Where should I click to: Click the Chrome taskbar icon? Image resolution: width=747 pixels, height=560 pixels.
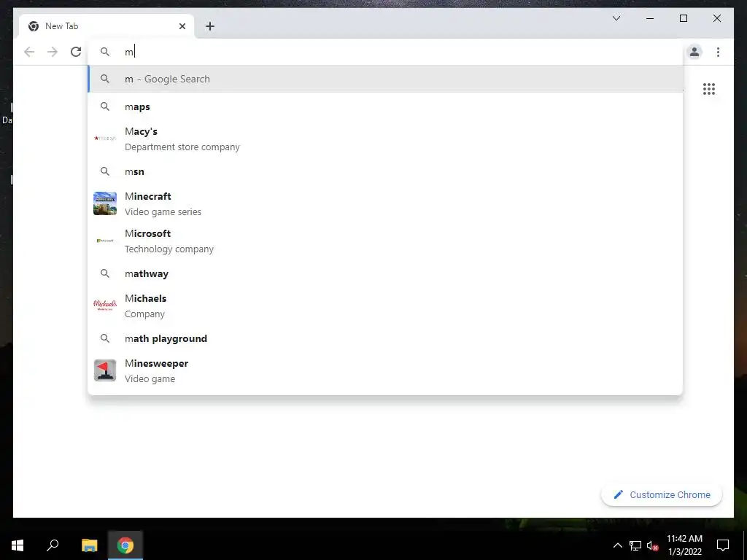tap(125, 545)
